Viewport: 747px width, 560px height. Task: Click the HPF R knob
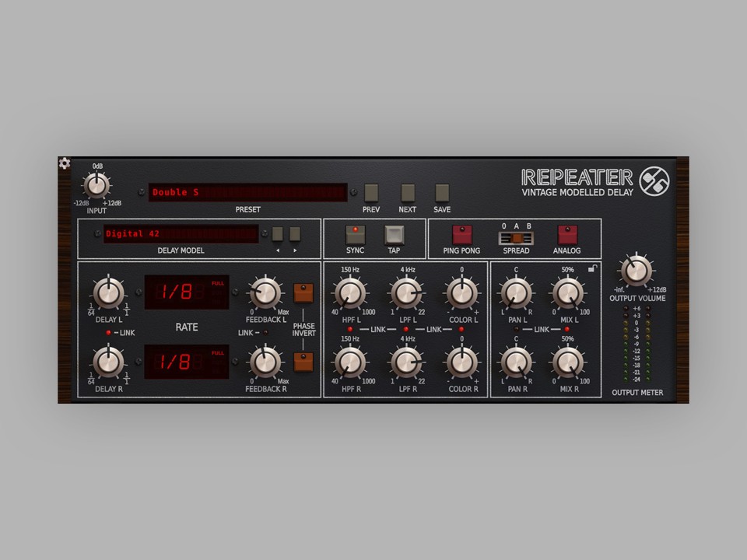(x=350, y=362)
